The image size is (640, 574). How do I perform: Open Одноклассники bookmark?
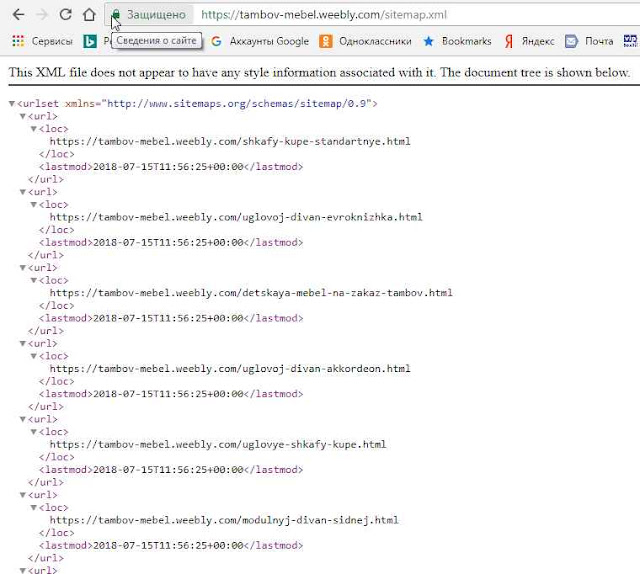pyautogui.click(x=365, y=41)
